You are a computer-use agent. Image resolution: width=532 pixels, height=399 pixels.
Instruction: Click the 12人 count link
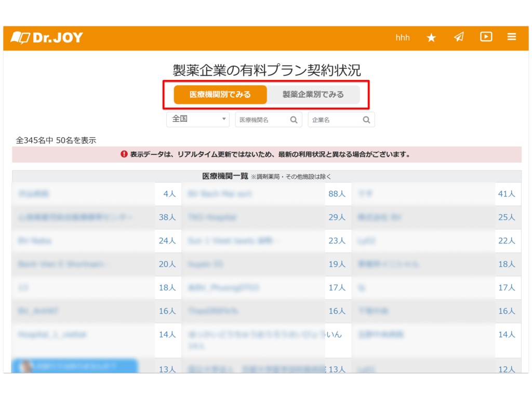(x=507, y=369)
